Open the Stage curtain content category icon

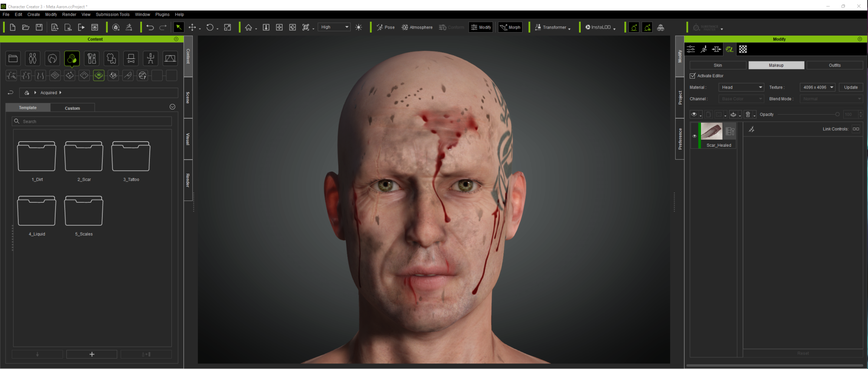(170, 58)
